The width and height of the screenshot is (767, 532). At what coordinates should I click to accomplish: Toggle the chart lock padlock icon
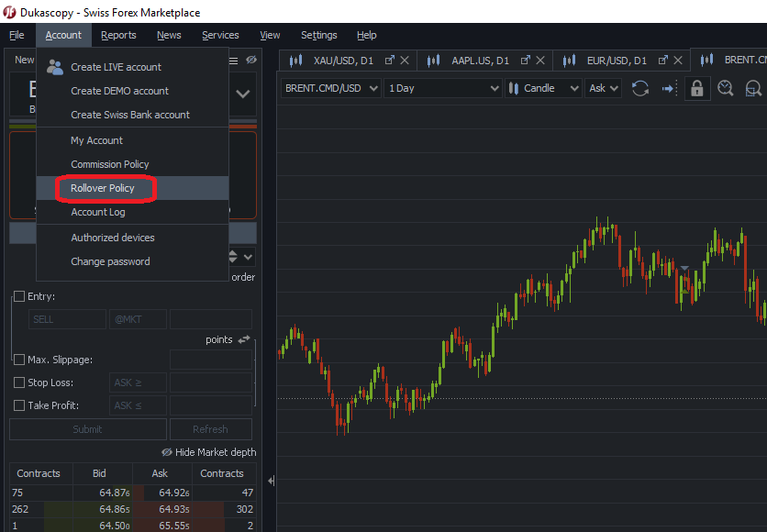click(697, 88)
